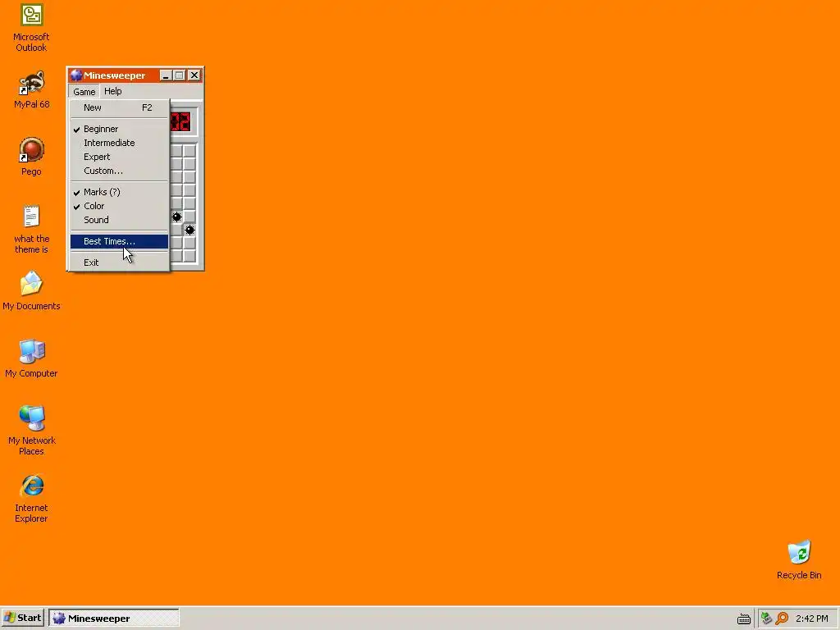Click the network tray icon beside the magnifier
Image resolution: width=840 pixels, height=630 pixels.
pos(766,619)
